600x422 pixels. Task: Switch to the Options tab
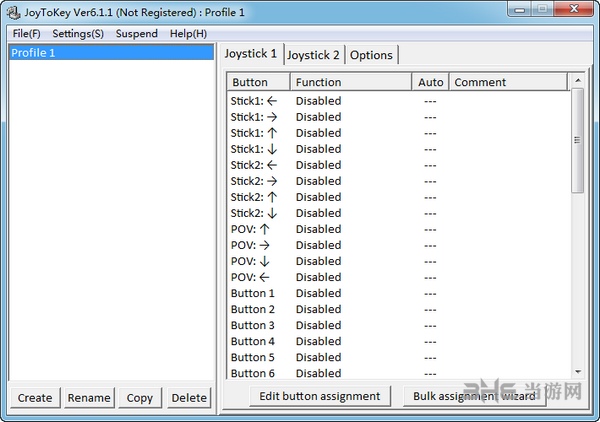371,55
